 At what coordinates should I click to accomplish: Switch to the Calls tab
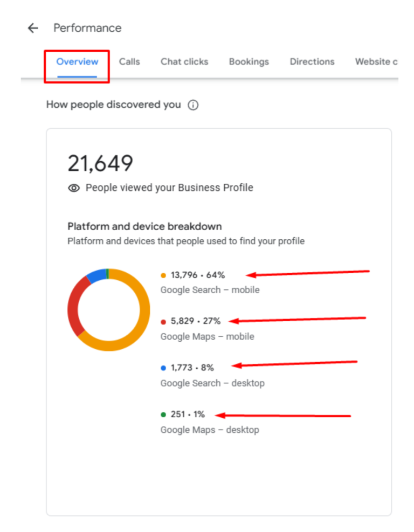click(129, 61)
